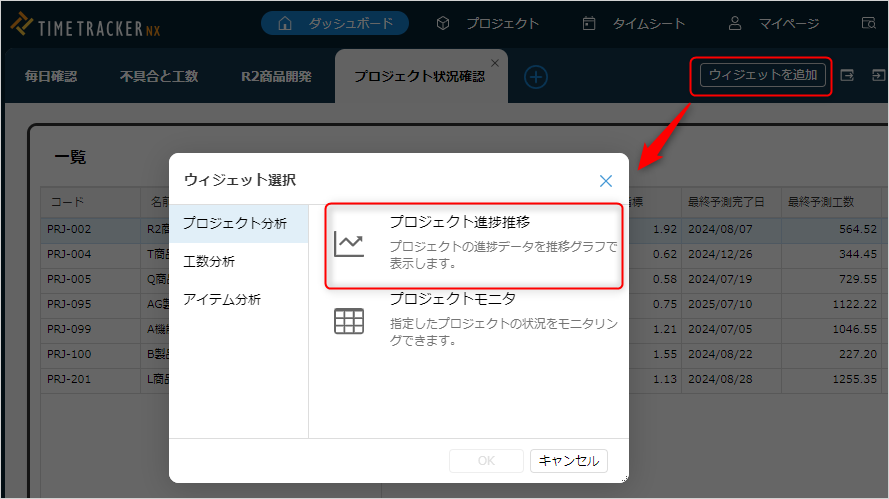Click the export icon next to ウィジェットを追加

point(847,75)
